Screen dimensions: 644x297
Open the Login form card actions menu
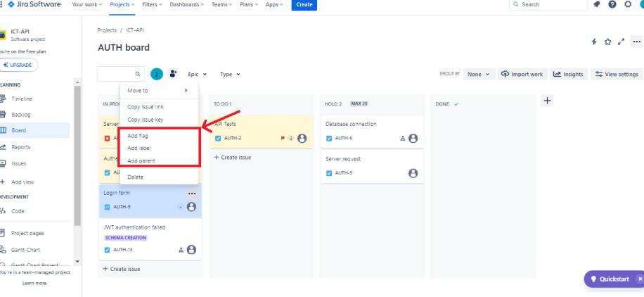tap(192, 194)
